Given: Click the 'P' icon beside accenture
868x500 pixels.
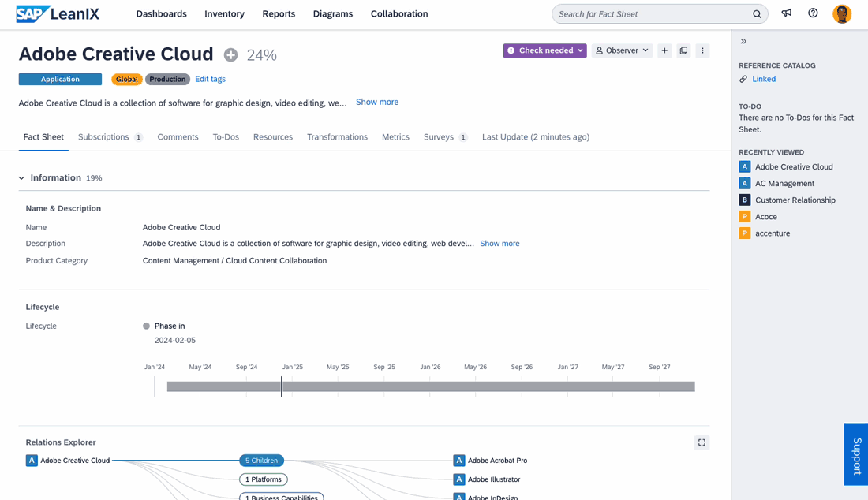Looking at the screenshot, I should coord(745,233).
